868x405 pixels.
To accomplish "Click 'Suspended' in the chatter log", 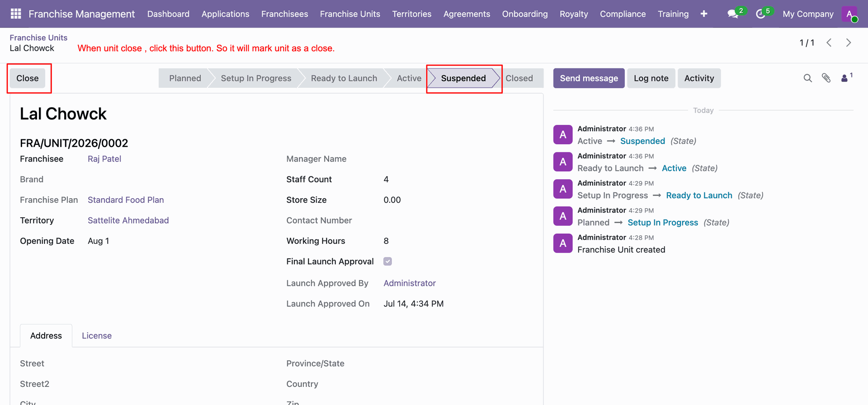I will (642, 141).
